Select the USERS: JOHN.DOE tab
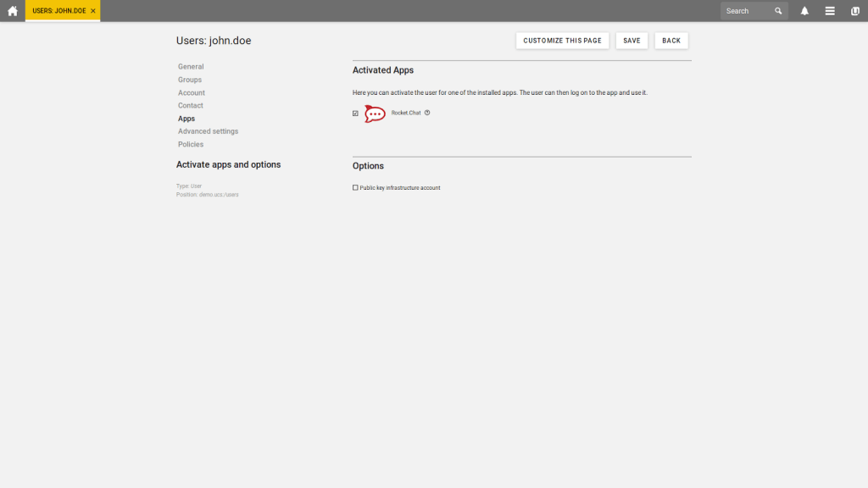This screenshot has height=488, width=868. click(x=63, y=11)
